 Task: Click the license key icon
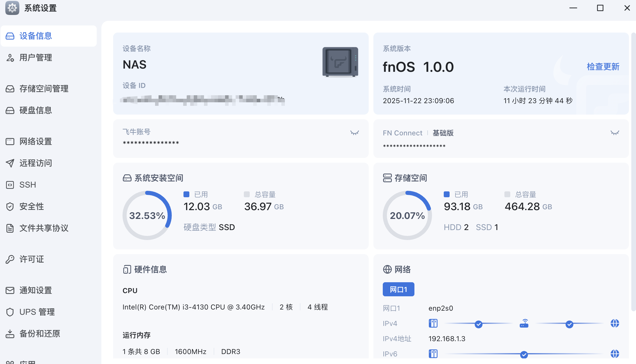click(10, 259)
